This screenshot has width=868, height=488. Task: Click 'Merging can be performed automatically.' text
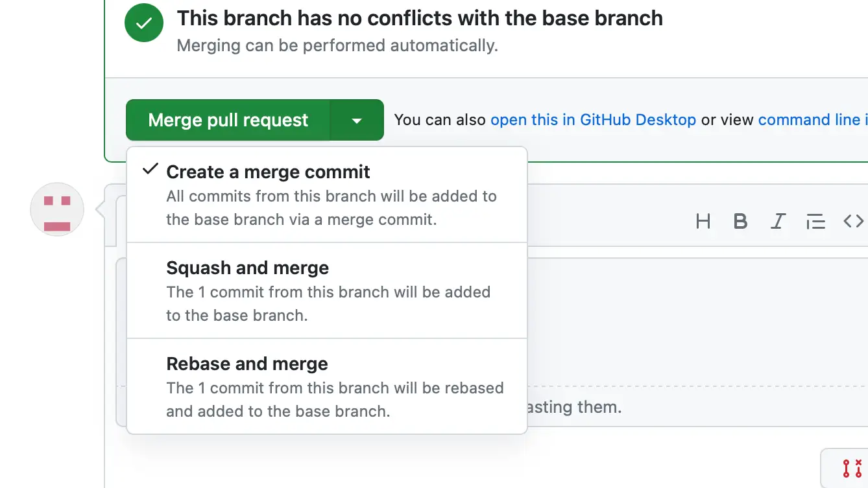(337, 46)
